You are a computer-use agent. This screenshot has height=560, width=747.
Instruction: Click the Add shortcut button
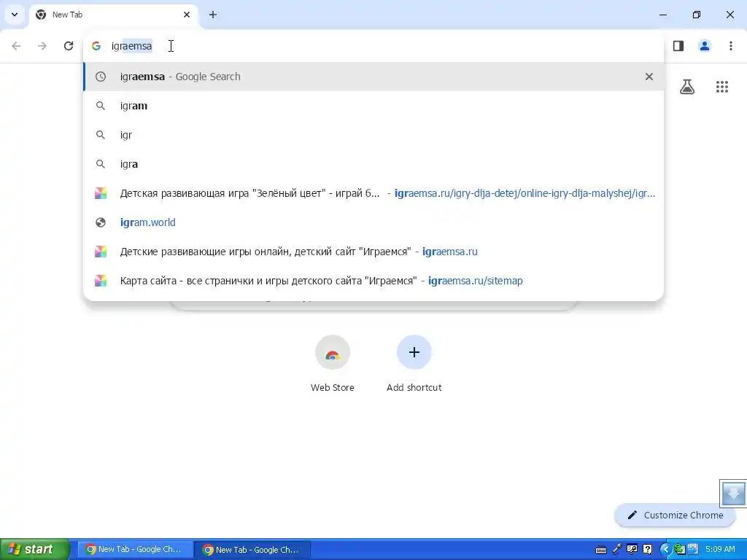(414, 364)
